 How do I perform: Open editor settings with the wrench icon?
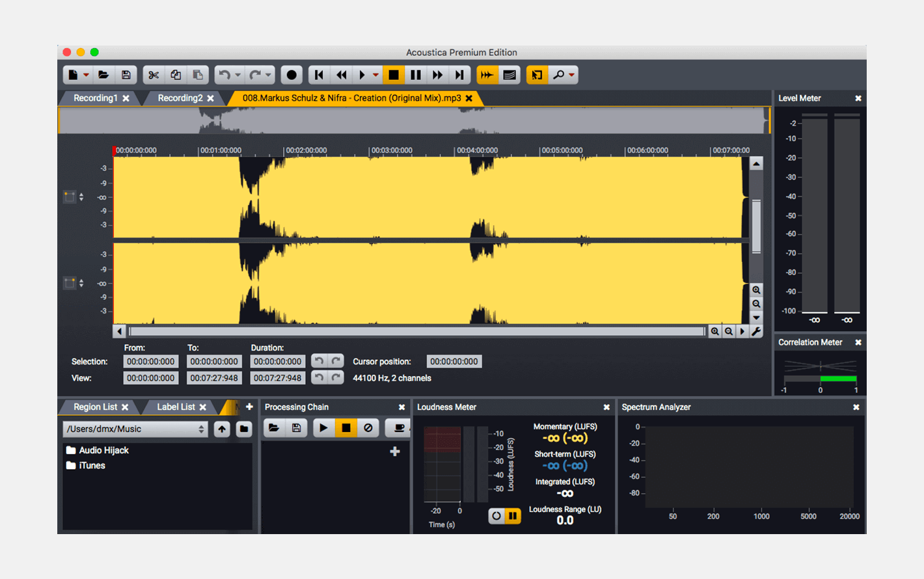pos(756,331)
